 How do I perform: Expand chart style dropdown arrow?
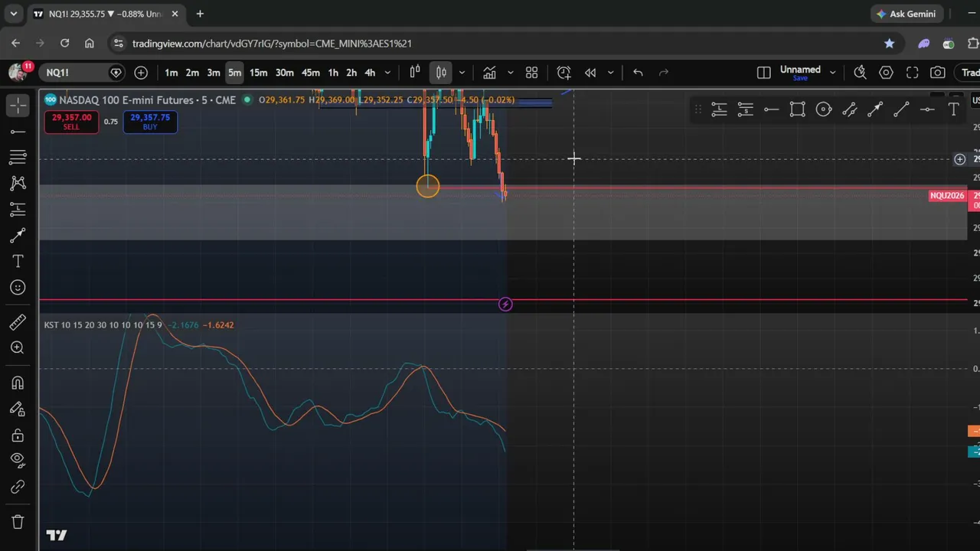tap(462, 73)
